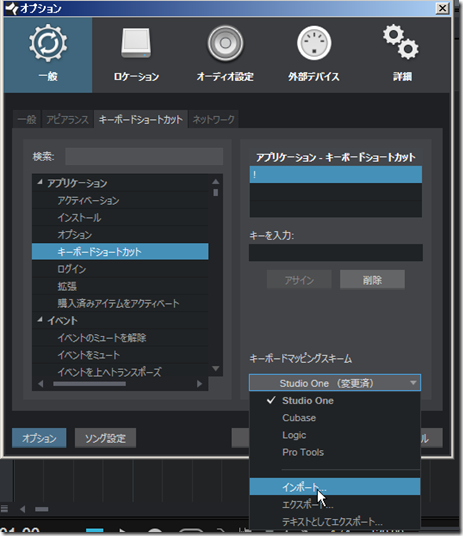Open the オーディオ設定 speaker icon
Viewport: 463px width, 536px height.
point(225,43)
